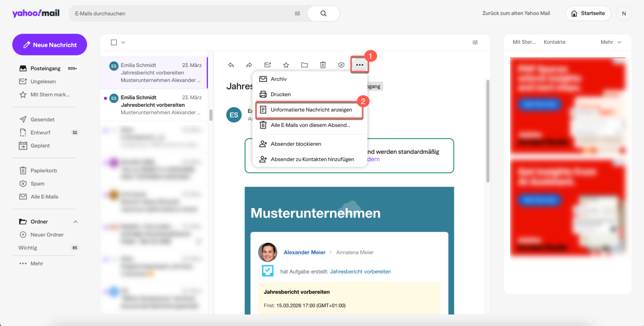Screen dimensions: 644x326
Task: Choose Drucken from the context menu
Action: click(x=281, y=94)
